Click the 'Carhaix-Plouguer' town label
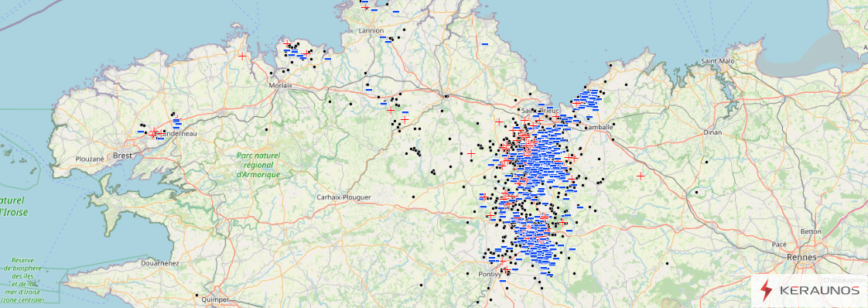Screen dimensions: 868x308 coord(343,197)
